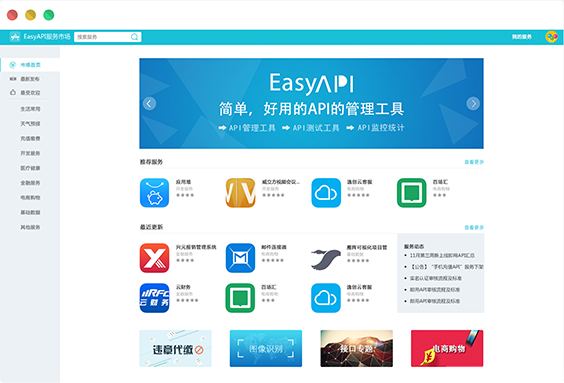This screenshot has width=564, height=383.
Task: Open the red X 兴元报销管理系统 icon
Action: tap(154, 258)
